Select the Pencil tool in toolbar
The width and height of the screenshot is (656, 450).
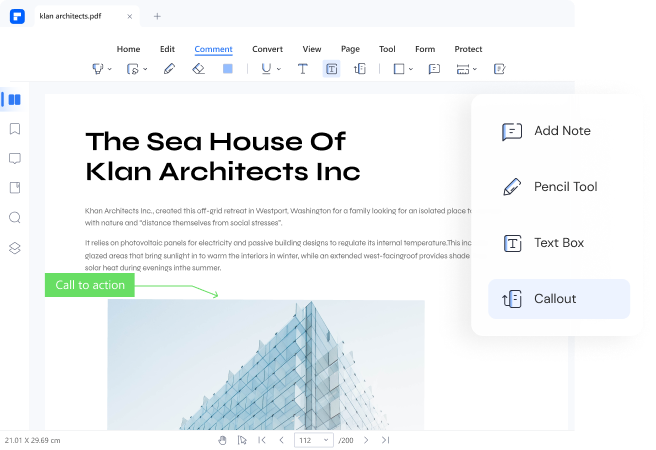click(x=169, y=69)
